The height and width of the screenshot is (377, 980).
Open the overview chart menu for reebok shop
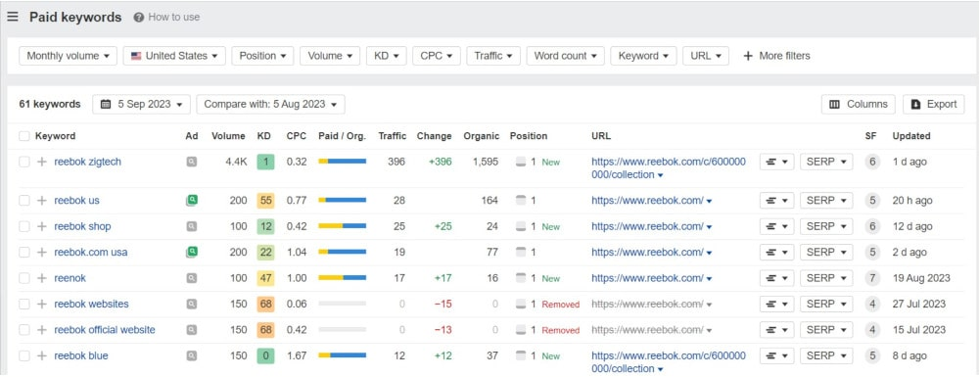point(777,226)
